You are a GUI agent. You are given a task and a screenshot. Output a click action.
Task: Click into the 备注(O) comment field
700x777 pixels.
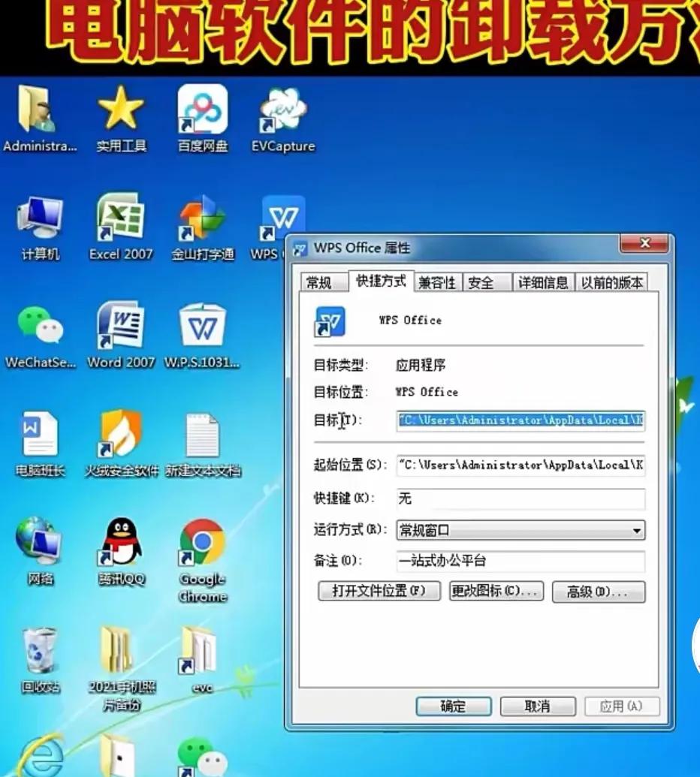[x=520, y=562]
